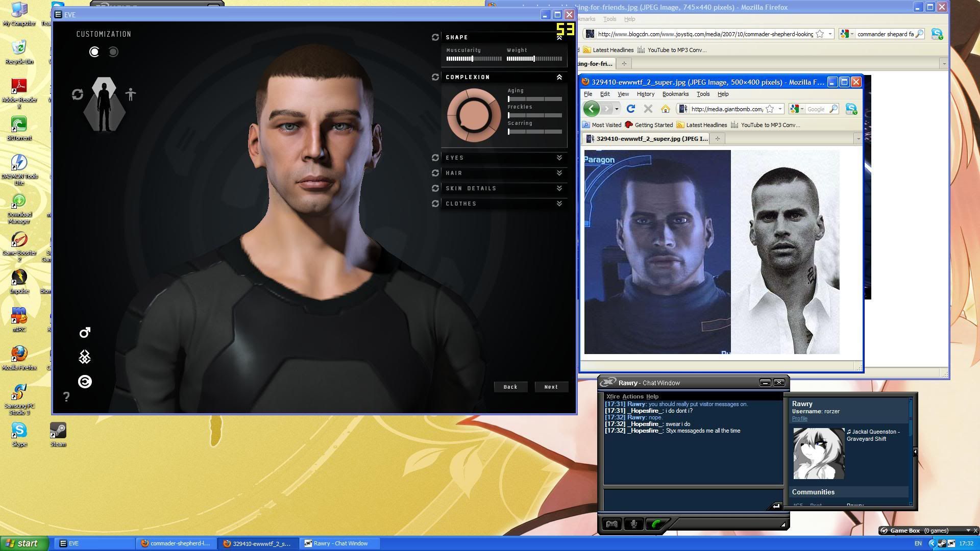Collapse the COMPLEXION section

point(559,77)
